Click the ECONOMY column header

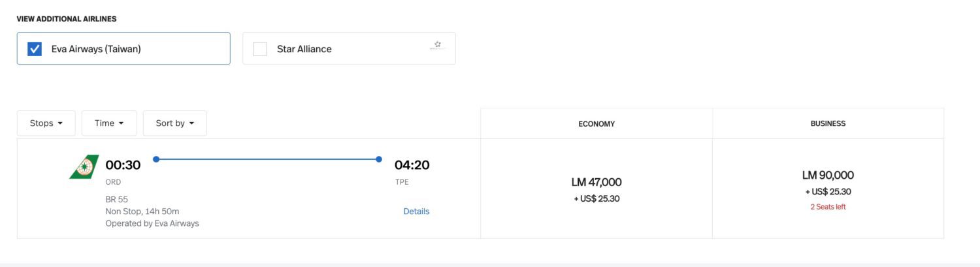[x=596, y=123]
